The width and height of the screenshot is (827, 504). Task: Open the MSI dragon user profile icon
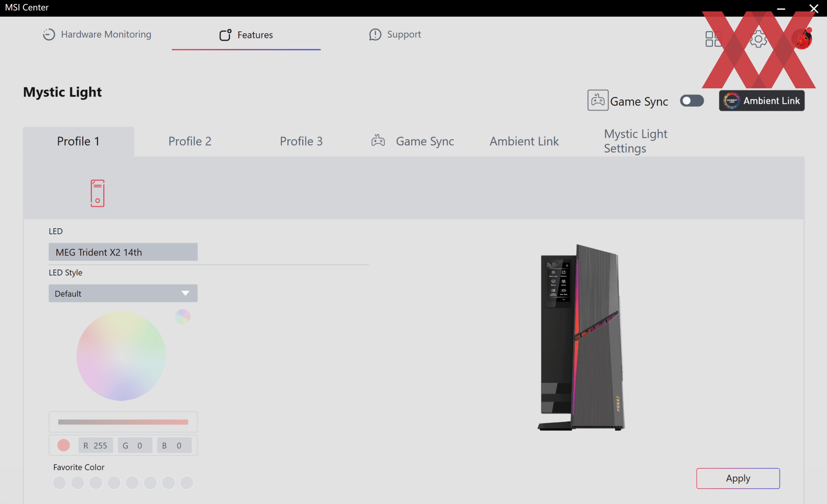(x=802, y=39)
